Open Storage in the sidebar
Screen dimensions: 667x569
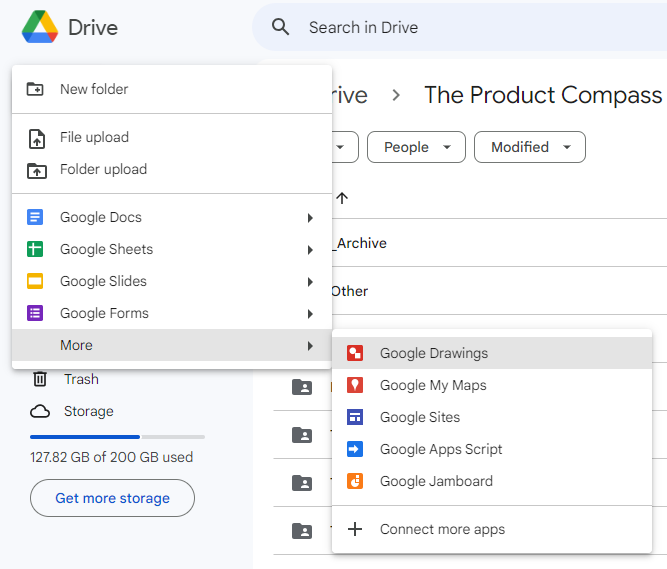click(x=88, y=411)
